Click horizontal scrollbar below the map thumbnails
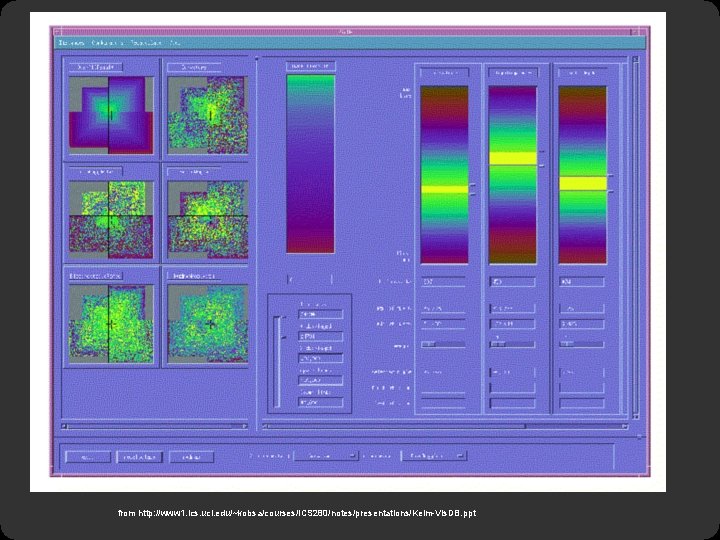 (155, 426)
